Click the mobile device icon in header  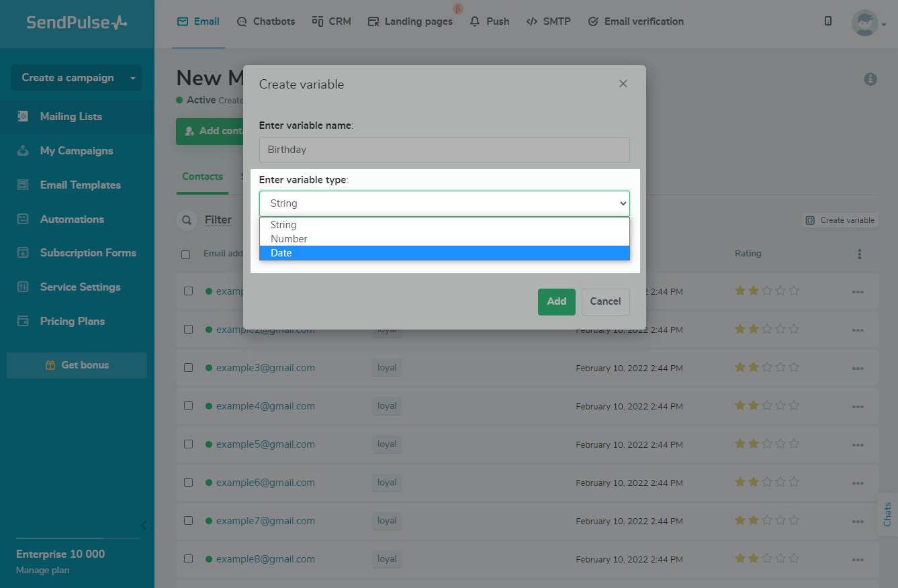[x=828, y=21]
